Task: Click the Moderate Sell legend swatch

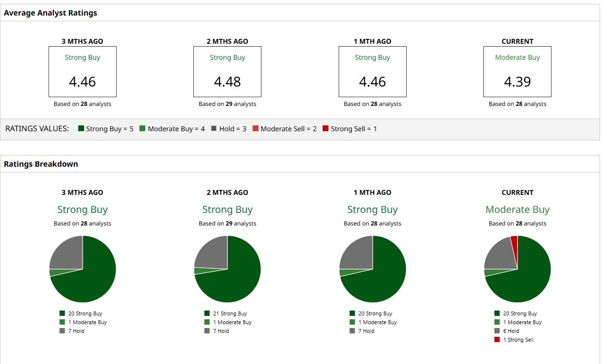Action: [256, 129]
